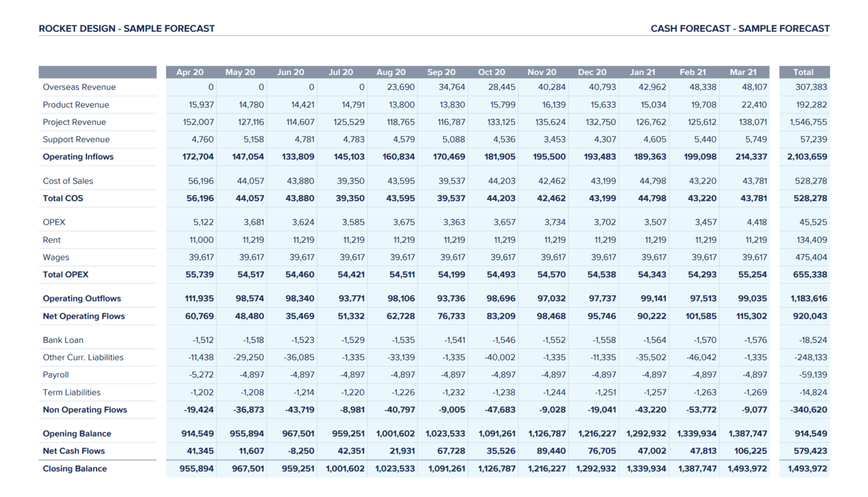Select the Mar 21 column header
Screen dimensions: 868x497
[743, 72]
